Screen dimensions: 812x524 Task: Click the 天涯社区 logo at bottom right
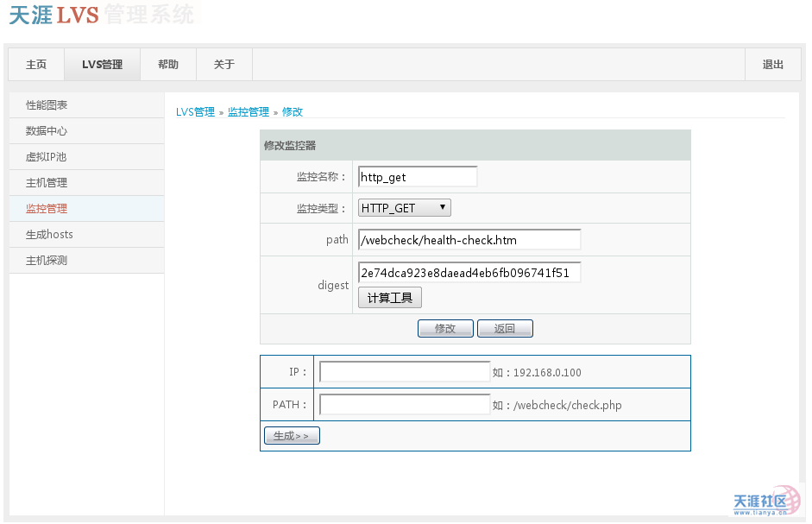click(766, 502)
